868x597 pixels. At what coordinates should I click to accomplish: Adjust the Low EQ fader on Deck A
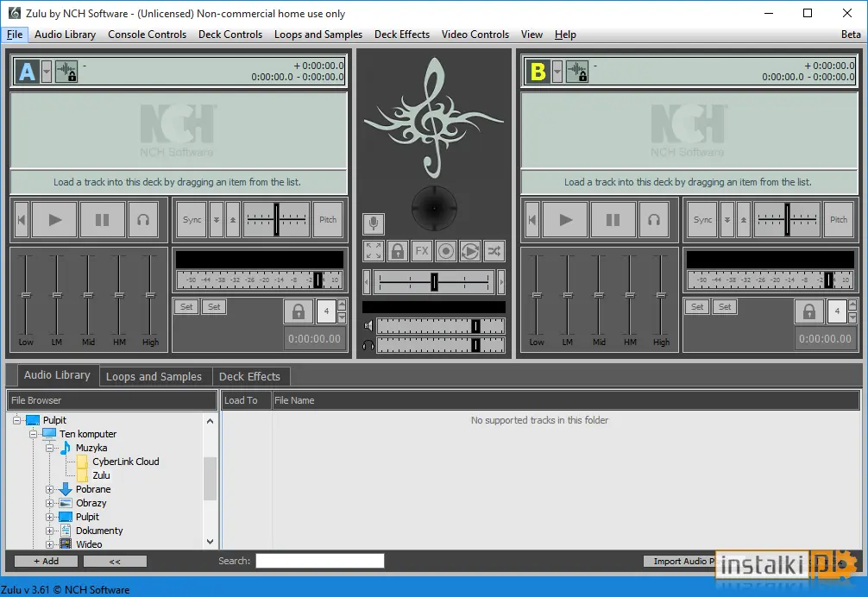click(26, 295)
